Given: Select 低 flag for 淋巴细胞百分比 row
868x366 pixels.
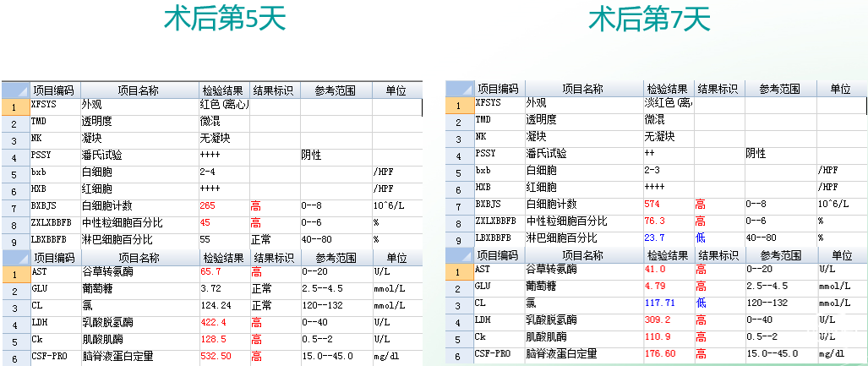Looking at the screenshot, I should [x=700, y=238].
